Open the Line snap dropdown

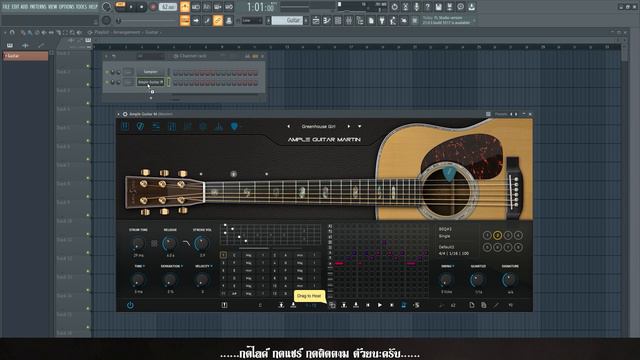[252, 20]
